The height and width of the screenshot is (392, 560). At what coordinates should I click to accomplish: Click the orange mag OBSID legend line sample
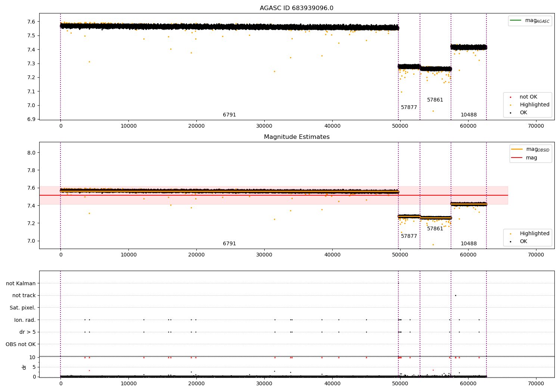point(517,149)
